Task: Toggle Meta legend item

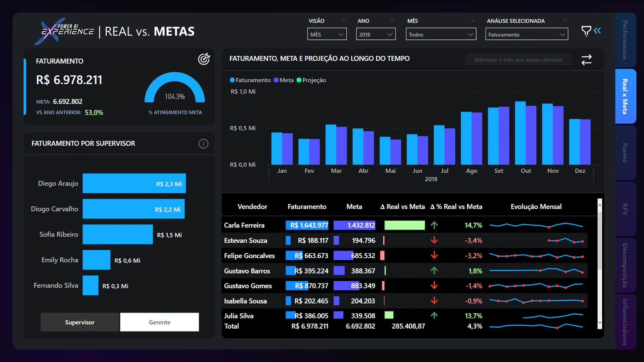Action: (x=283, y=80)
